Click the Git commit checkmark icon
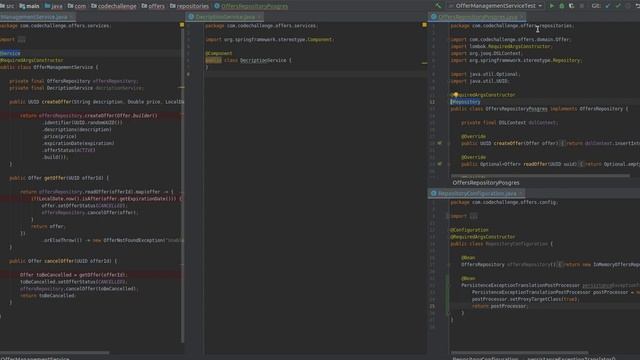This screenshot has height=360, width=640. 618,6
